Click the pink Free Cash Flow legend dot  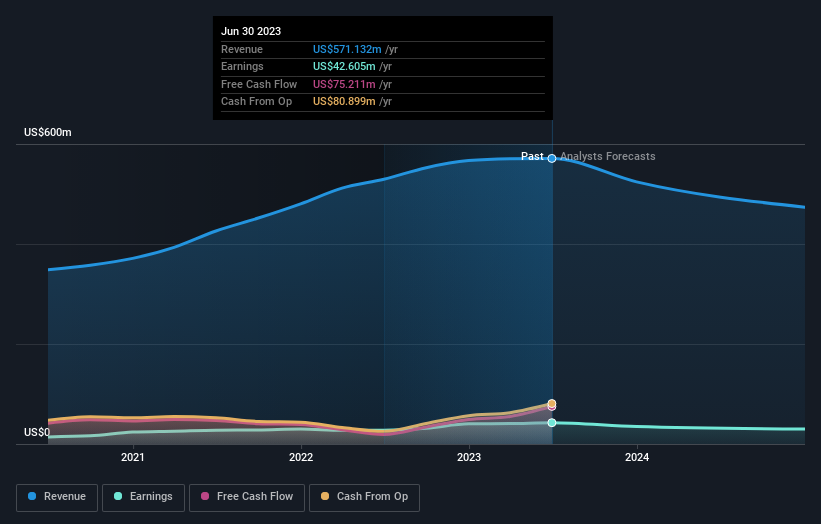tap(205, 496)
